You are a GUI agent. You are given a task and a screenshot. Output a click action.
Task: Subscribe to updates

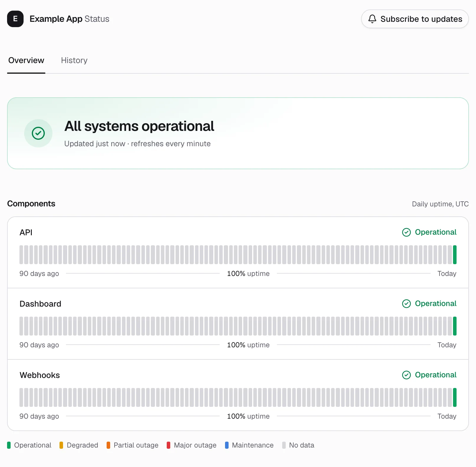[415, 19]
